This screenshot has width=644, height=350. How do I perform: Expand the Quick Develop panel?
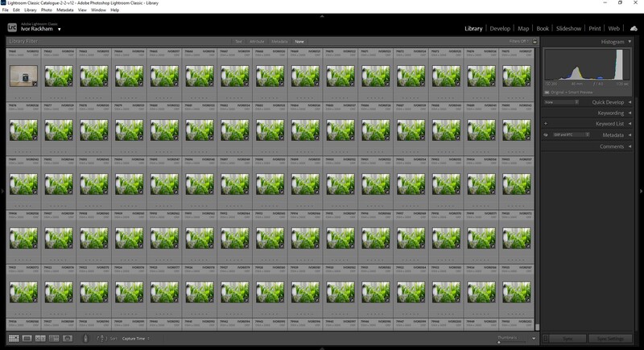coord(630,102)
